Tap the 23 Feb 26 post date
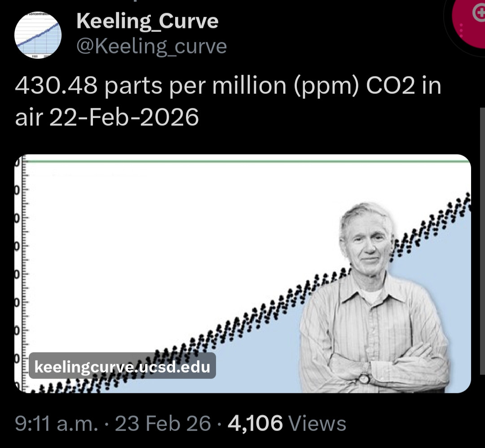 point(163,423)
